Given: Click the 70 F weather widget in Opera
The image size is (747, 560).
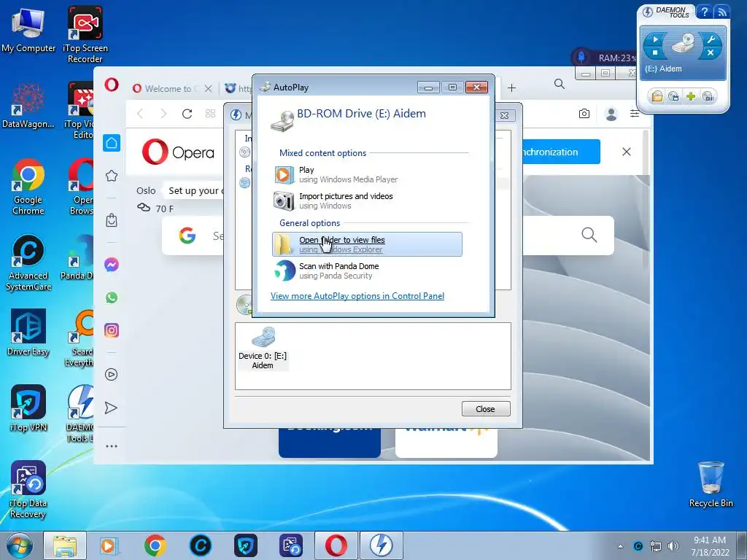Looking at the screenshot, I should tap(156, 208).
